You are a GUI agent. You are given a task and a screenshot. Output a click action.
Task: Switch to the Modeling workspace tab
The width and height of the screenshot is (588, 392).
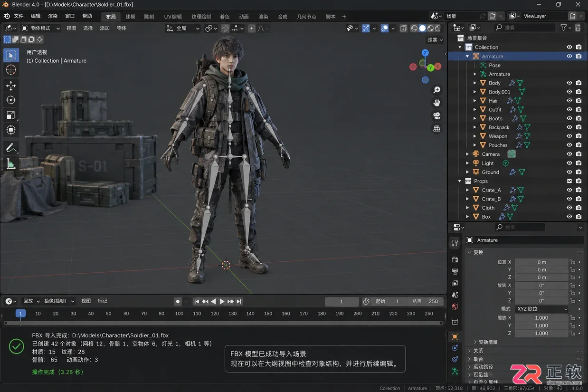(130, 17)
